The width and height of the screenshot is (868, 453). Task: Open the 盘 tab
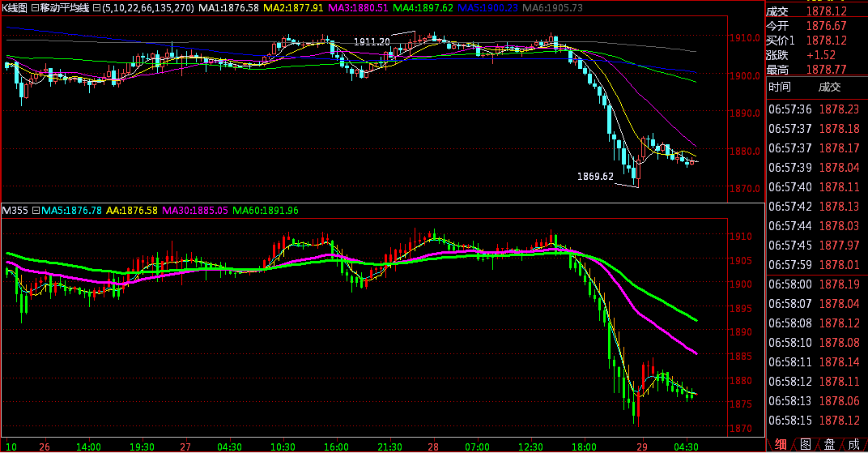click(x=829, y=444)
